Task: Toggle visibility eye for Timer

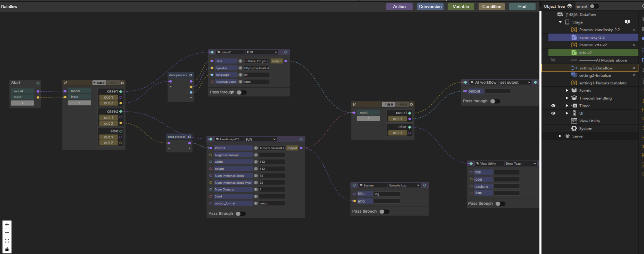Action: tap(553, 106)
